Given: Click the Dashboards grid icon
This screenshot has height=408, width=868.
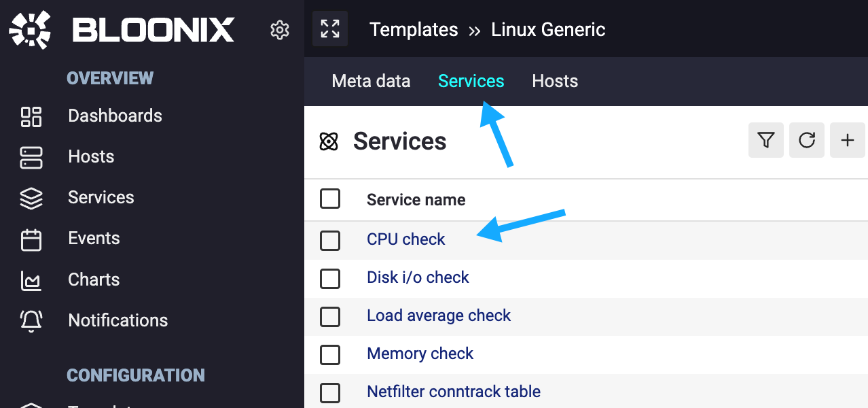Looking at the screenshot, I should pyautogui.click(x=31, y=116).
